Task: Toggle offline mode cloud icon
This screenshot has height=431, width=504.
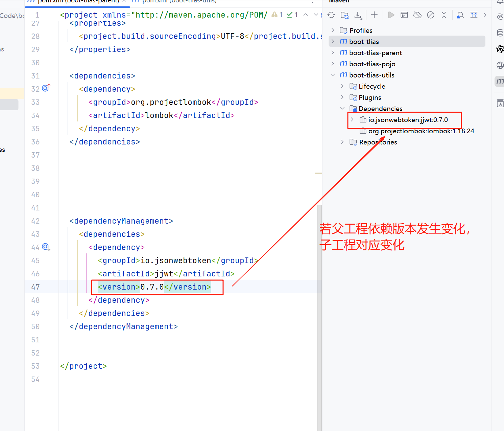Action: pos(417,15)
